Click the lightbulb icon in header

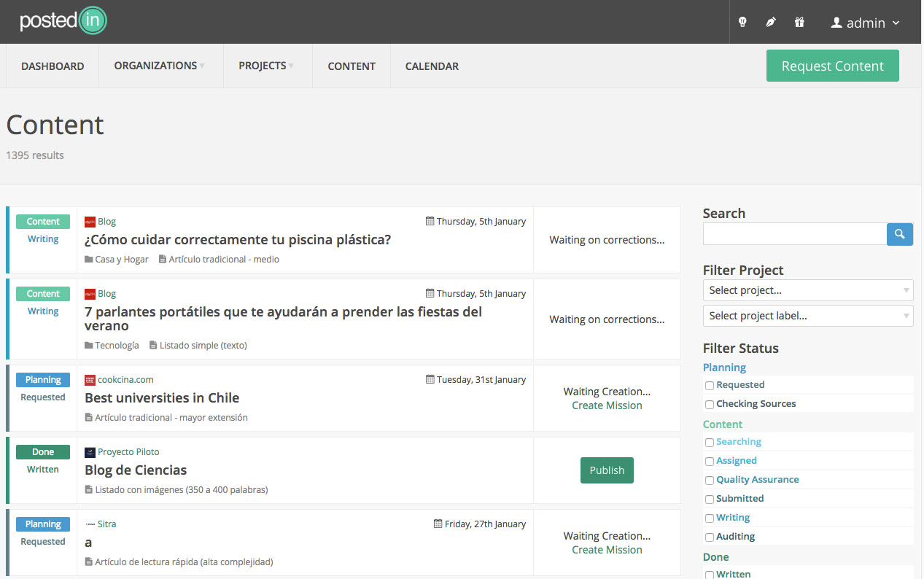tap(742, 23)
